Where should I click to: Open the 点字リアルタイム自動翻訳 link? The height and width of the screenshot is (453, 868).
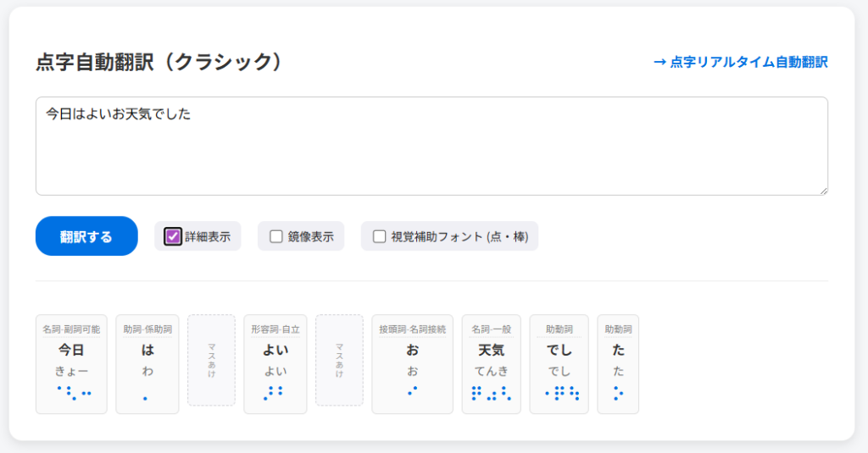[740, 62]
